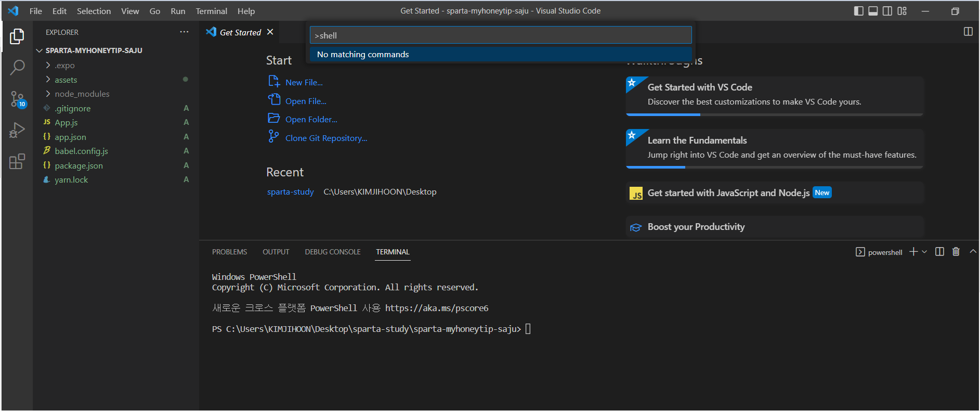Open the Search view in activity bar
Image resolution: width=980 pixels, height=411 pixels.
pyautogui.click(x=17, y=67)
